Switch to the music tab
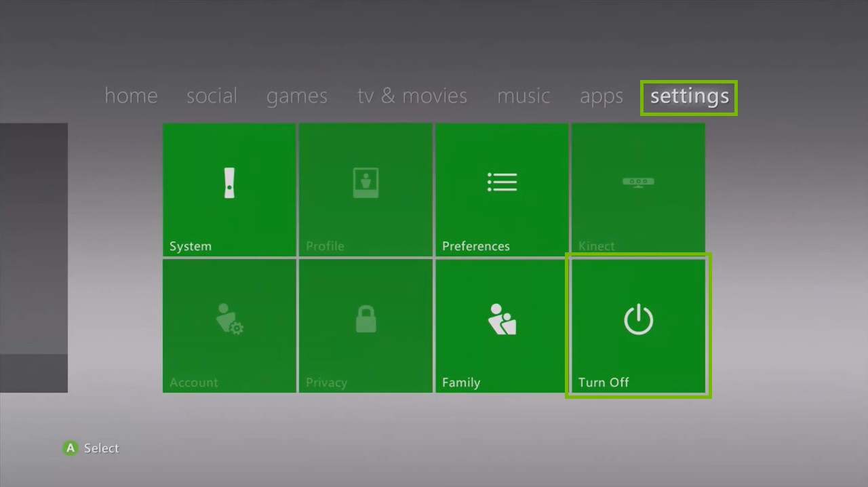This screenshot has width=868, height=487. coord(523,96)
